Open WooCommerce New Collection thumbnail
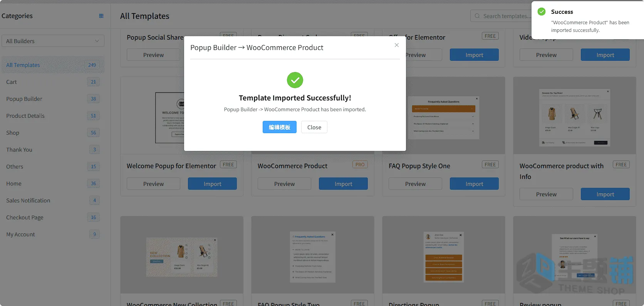Screen dimensions: 644x306 tap(182, 255)
